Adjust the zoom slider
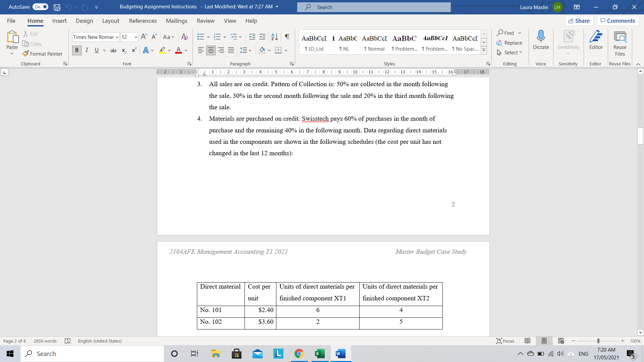Viewport: 644px width, 362px height. coord(598,341)
